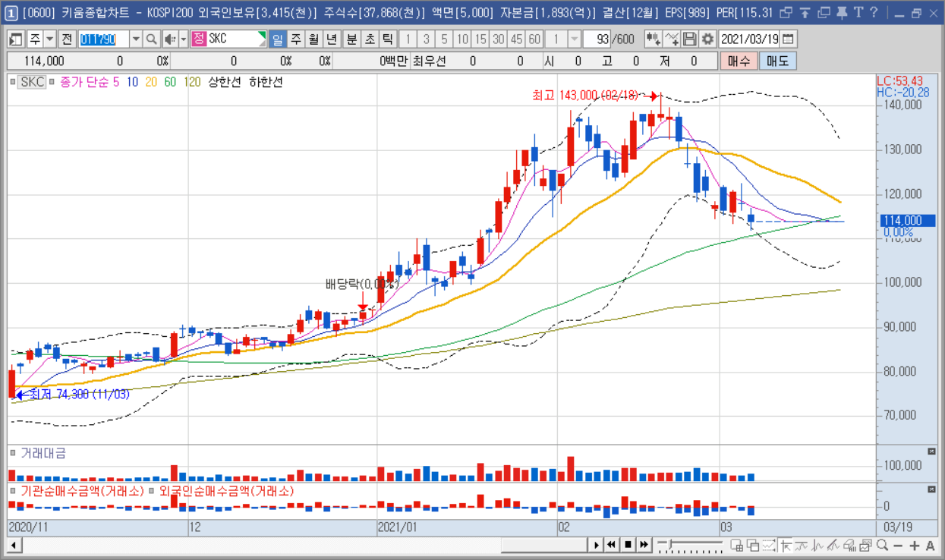Expand the stock code history dropdown
This screenshot has width=945, height=560.
[136, 39]
